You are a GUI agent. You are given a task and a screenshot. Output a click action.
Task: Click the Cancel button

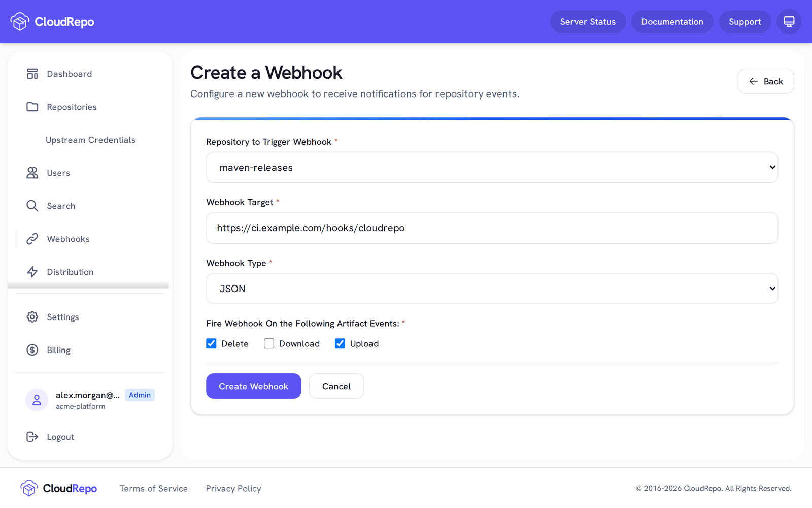pyautogui.click(x=336, y=386)
